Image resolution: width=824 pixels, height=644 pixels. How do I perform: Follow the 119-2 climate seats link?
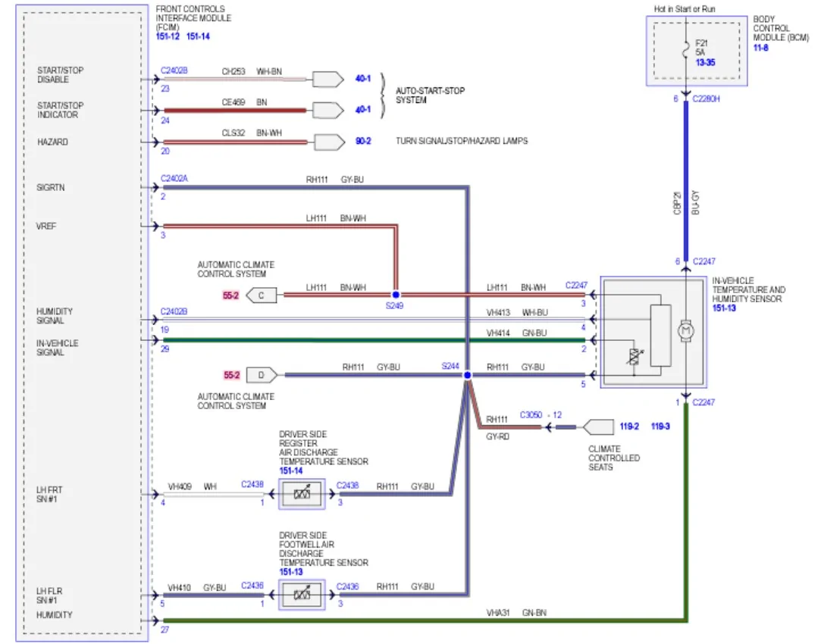(x=630, y=426)
